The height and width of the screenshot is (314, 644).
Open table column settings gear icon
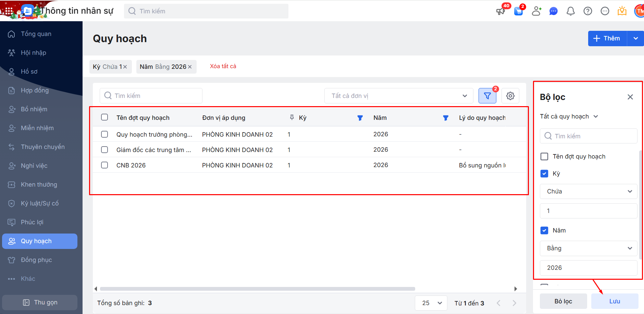pyautogui.click(x=510, y=96)
